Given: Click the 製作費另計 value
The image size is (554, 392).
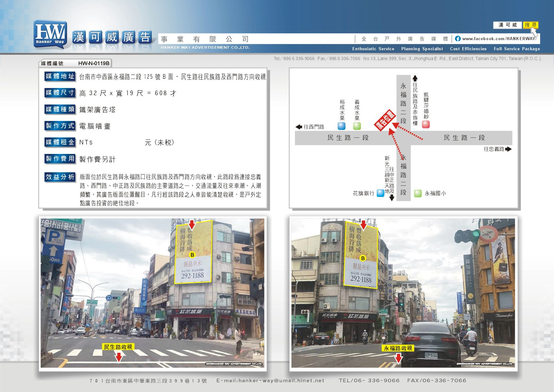Looking at the screenshot, I should coord(97,159).
